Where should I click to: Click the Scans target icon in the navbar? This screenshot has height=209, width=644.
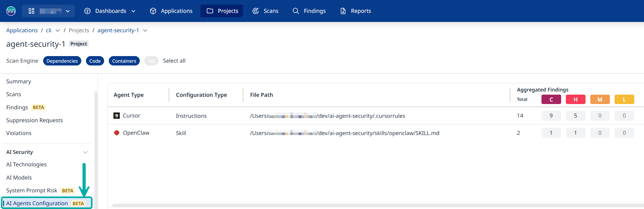coord(256,11)
